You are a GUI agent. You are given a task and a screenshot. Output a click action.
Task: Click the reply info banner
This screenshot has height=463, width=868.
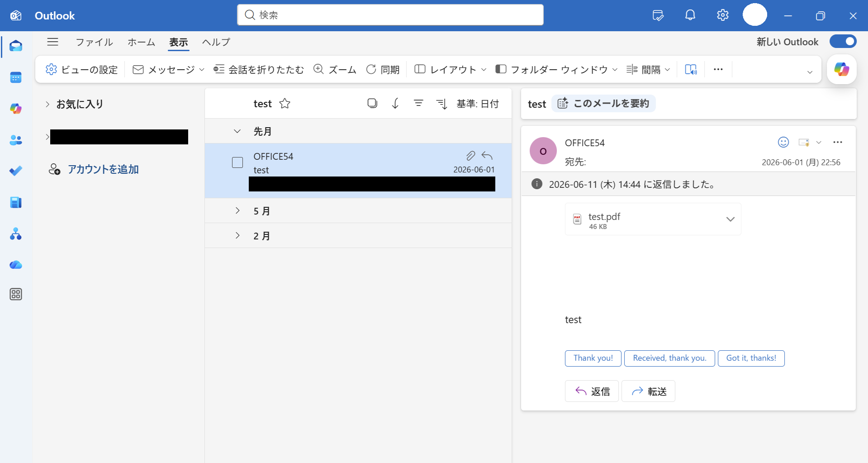click(688, 184)
